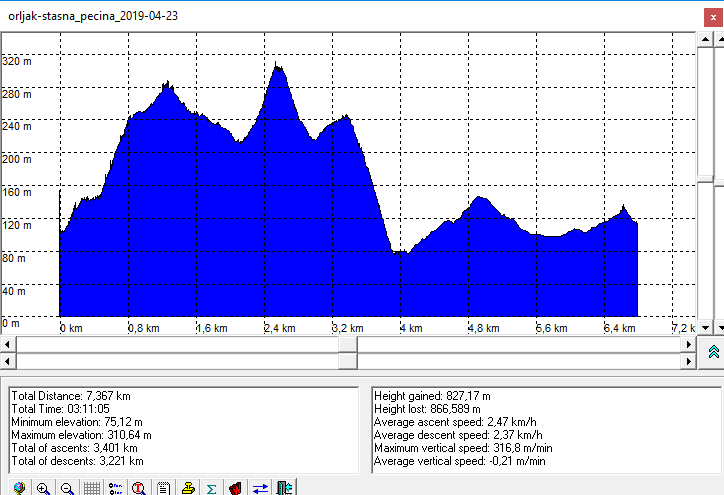
Task: Click the exit door icon
Action: coord(285,488)
